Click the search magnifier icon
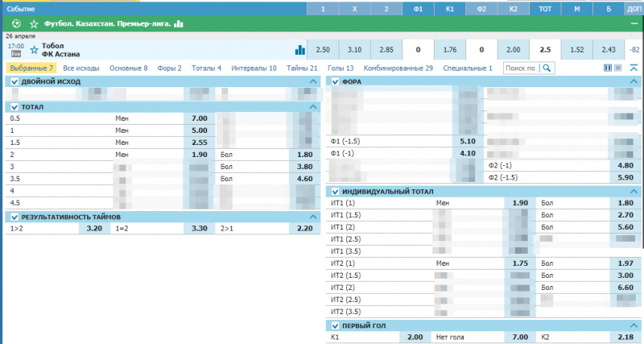 [547, 68]
